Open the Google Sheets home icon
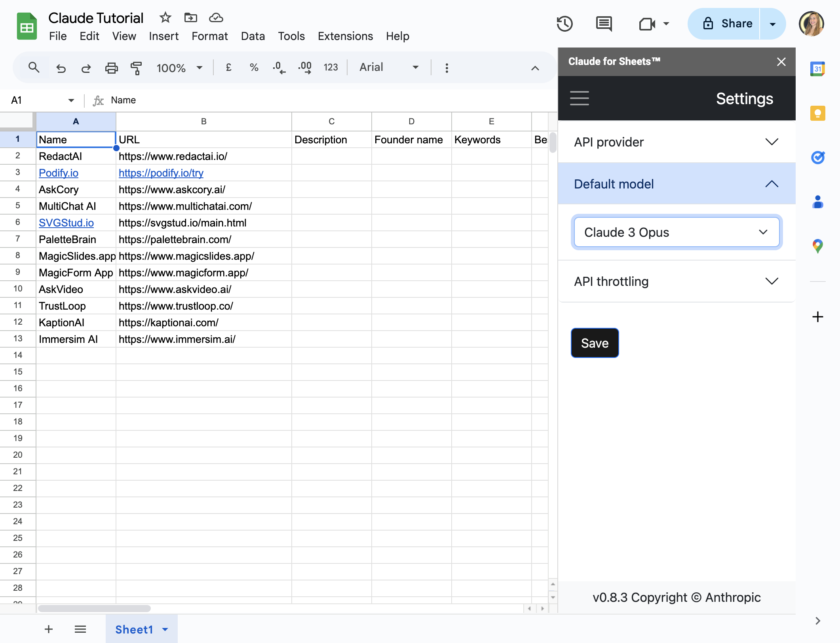 click(x=27, y=26)
